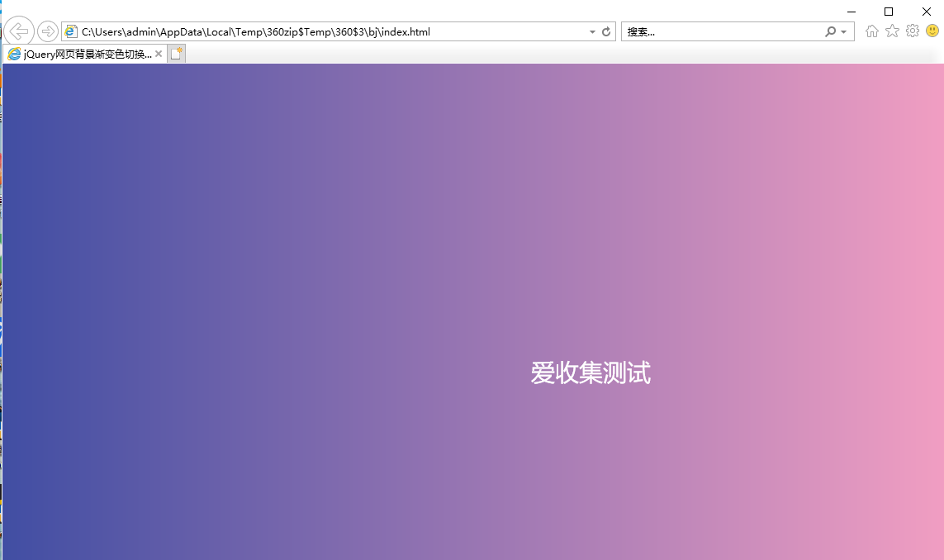Open a new tab
The image size is (944, 560).
point(176,53)
